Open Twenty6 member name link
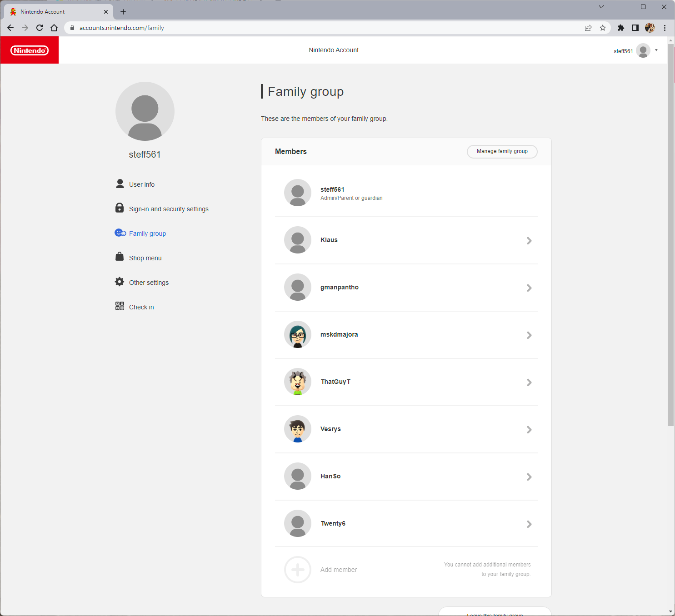 pyautogui.click(x=333, y=523)
